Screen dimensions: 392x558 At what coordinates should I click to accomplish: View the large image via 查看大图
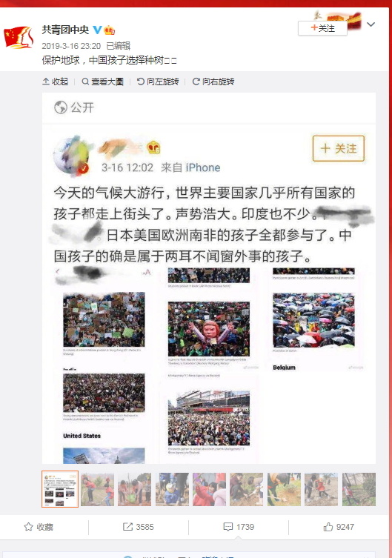pyautogui.click(x=102, y=82)
